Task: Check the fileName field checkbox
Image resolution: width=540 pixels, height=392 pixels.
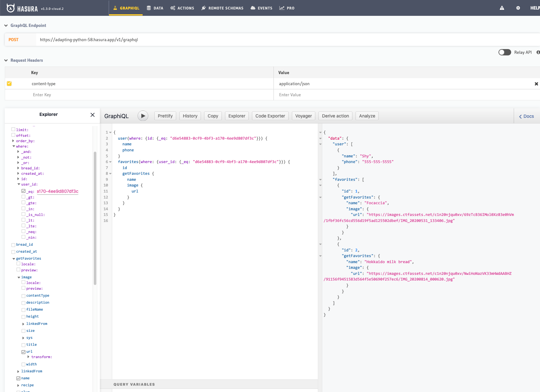Action: pos(23,310)
